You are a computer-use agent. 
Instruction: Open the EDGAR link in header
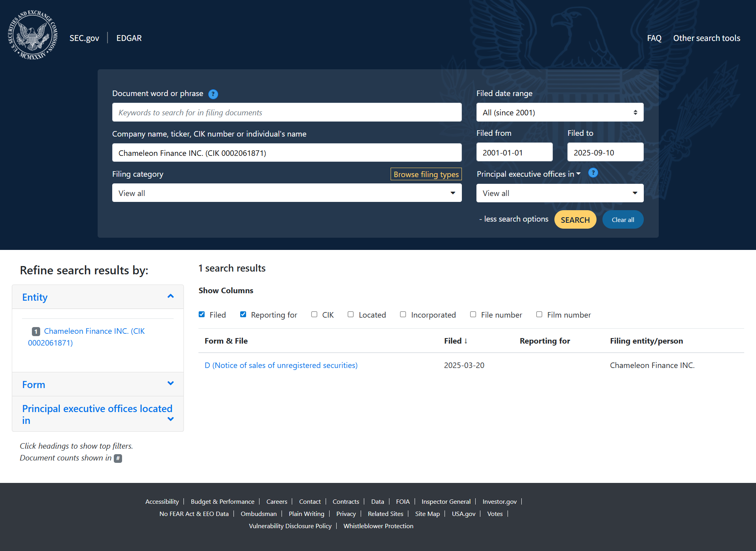click(129, 38)
